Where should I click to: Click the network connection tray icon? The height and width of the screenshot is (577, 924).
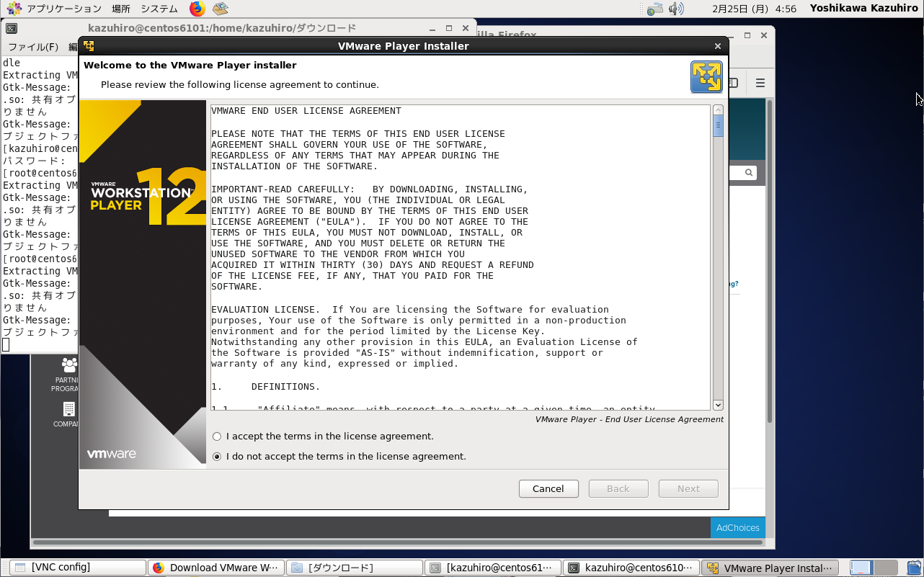click(654, 9)
